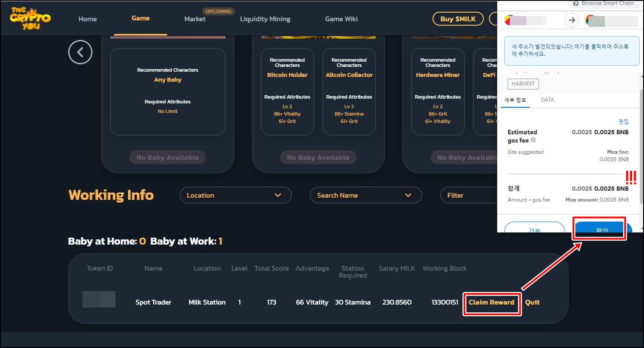Viewport: 644px width, 348px height.
Task: Open the Game Wiki page
Action: pyautogui.click(x=341, y=19)
